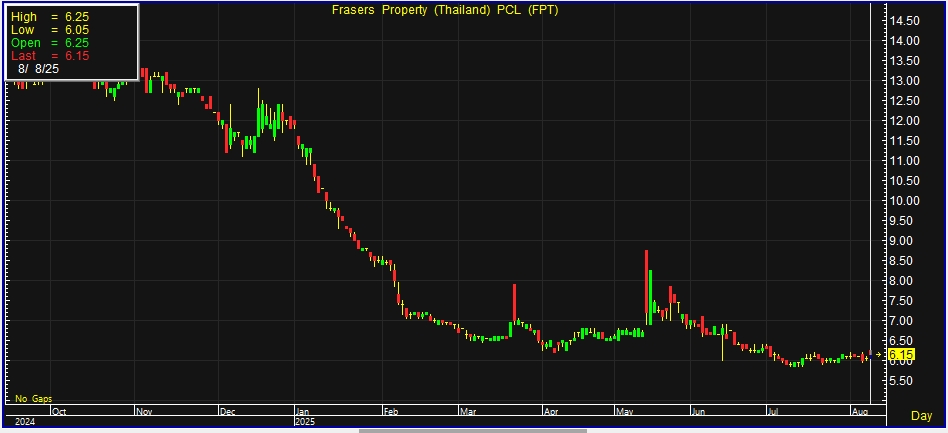Click the date 8/ 8/25 in the info box
Viewport: 948px width, 433px height.
pos(38,68)
